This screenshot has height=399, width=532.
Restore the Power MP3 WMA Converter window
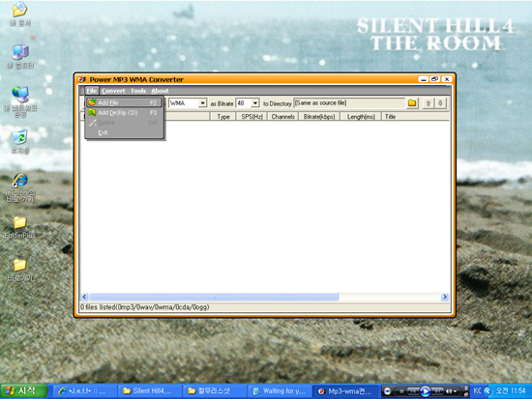click(434, 79)
